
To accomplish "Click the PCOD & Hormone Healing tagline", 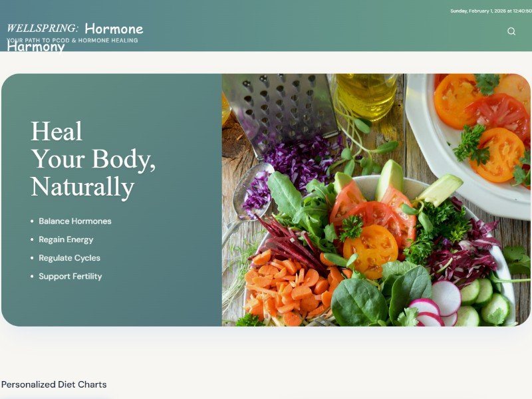I will pos(72,41).
